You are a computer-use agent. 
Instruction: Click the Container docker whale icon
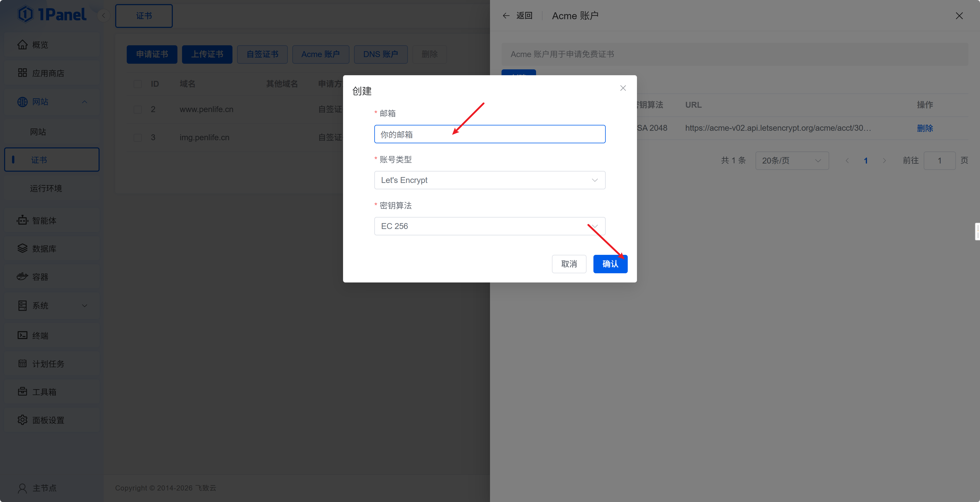point(23,277)
